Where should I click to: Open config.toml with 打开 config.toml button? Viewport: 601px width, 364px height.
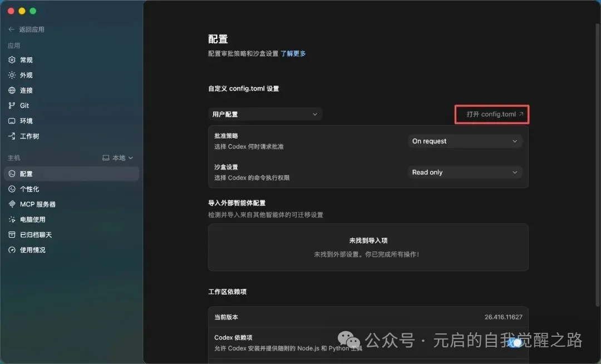pyautogui.click(x=491, y=114)
